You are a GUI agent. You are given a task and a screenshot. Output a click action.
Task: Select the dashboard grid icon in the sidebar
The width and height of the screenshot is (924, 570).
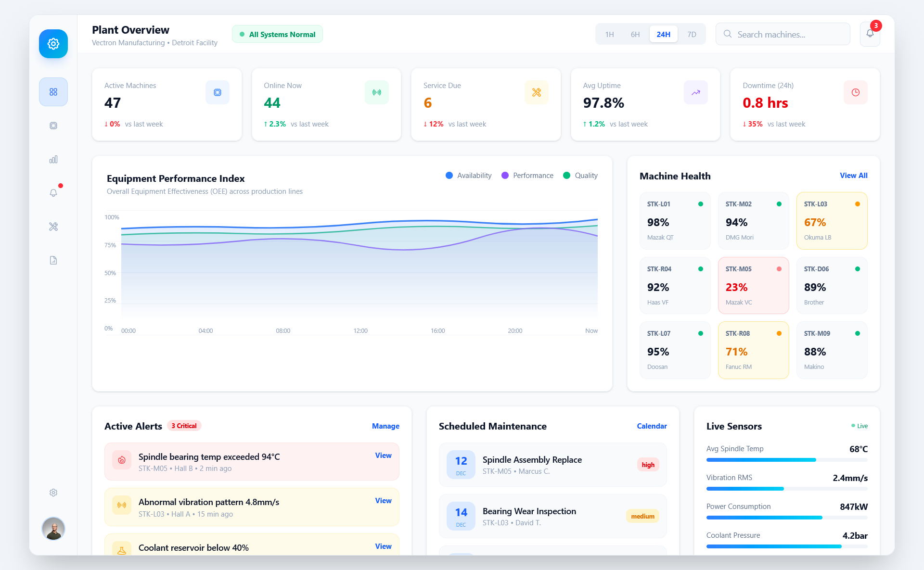coord(53,91)
